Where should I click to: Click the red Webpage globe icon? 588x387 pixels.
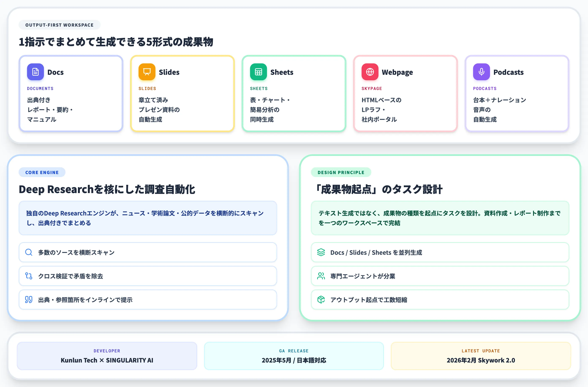click(370, 72)
